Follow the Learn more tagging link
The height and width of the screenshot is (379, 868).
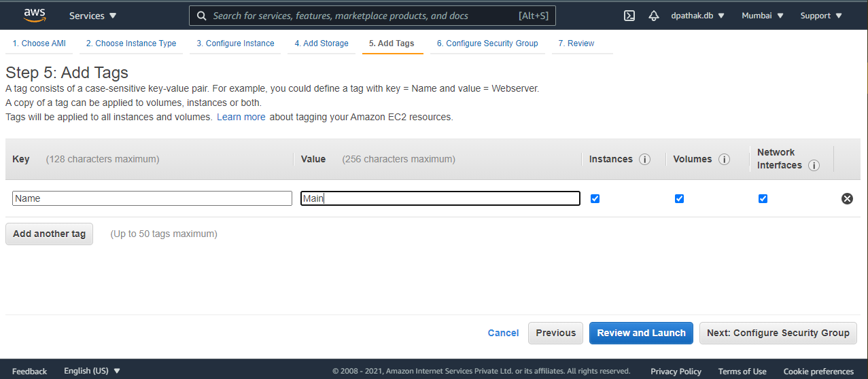pos(241,117)
